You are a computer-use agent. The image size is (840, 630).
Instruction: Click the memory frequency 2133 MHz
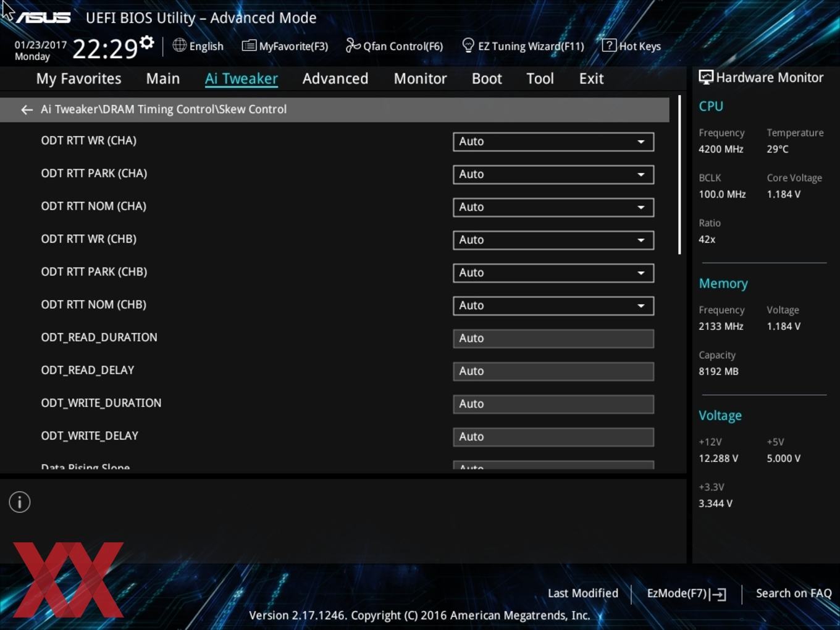click(721, 326)
